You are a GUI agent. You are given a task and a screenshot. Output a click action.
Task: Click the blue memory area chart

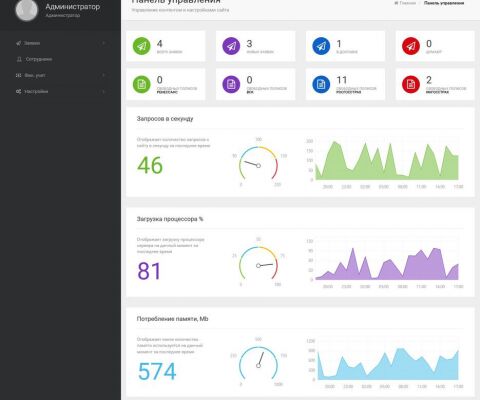pos(388,364)
